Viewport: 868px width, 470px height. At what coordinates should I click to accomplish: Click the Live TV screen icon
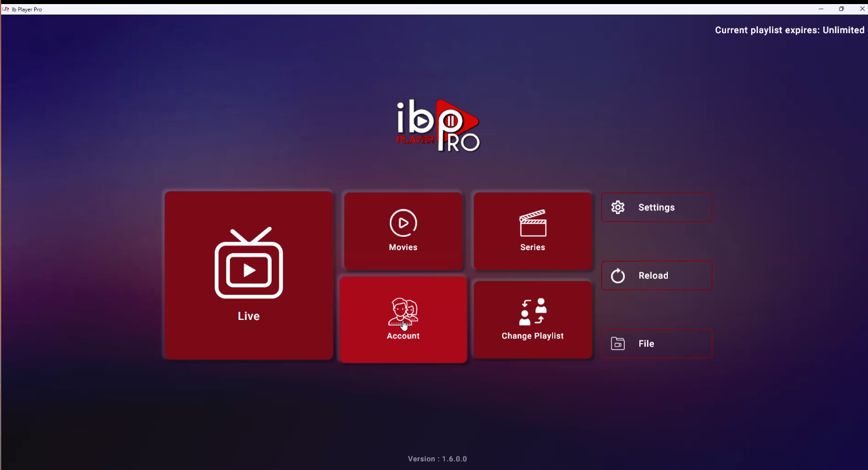coord(248,264)
